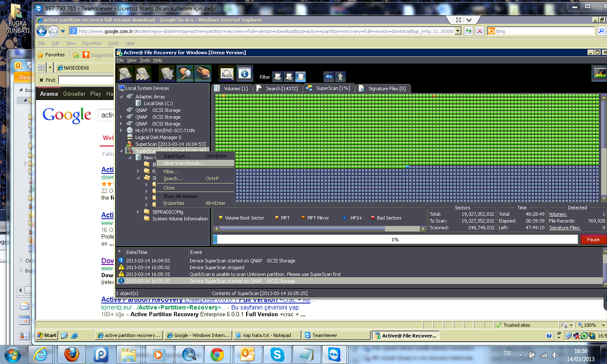Open Firefox from Windows taskbar

(x=72, y=355)
